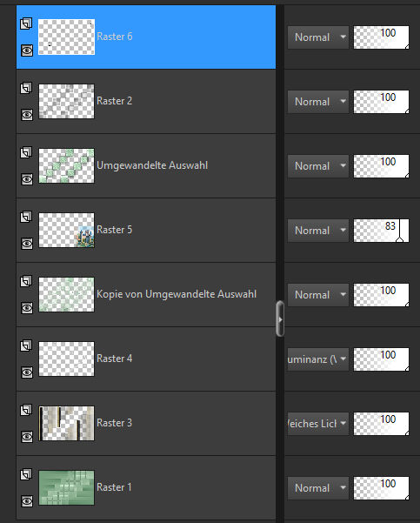Hide the Raster 1 layer

[27, 501]
